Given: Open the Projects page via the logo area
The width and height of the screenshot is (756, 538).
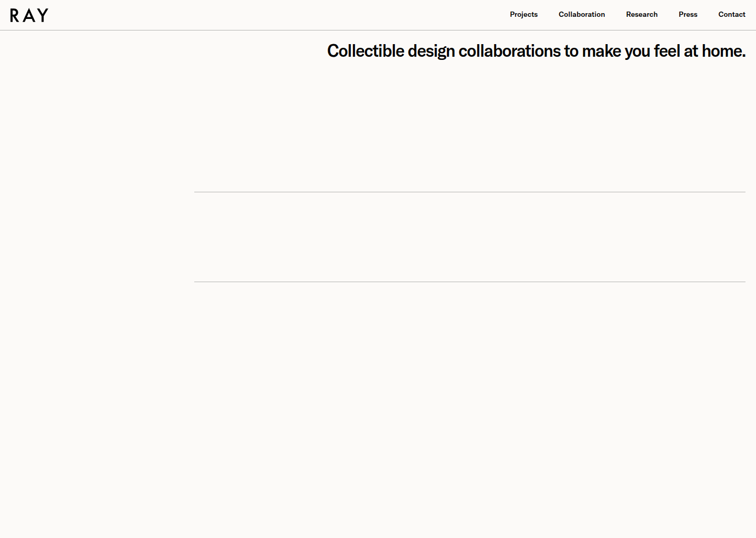Looking at the screenshot, I should (x=29, y=15).
